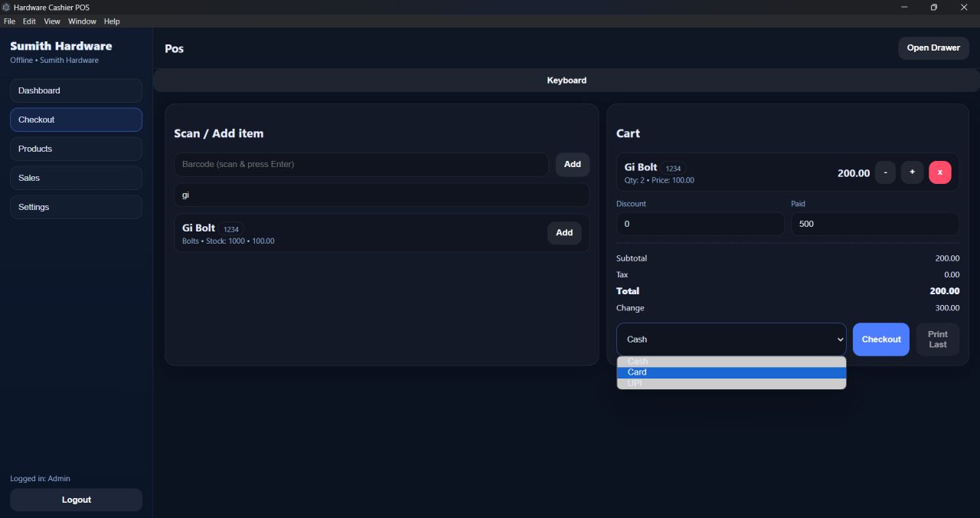Image resolution: width=980 pixels, height=518 pixels.
Task: Open the payment method dropdown
Action: coord(731,339)
